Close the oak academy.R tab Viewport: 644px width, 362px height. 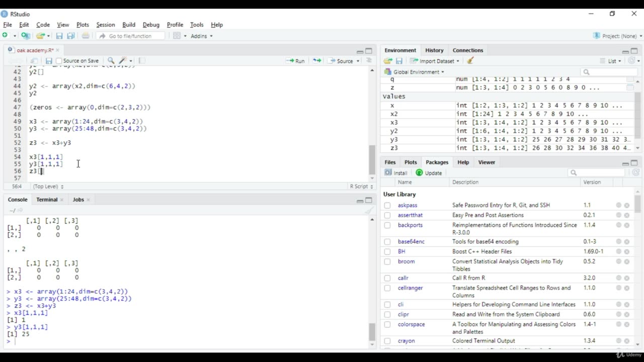click(57, 50)
